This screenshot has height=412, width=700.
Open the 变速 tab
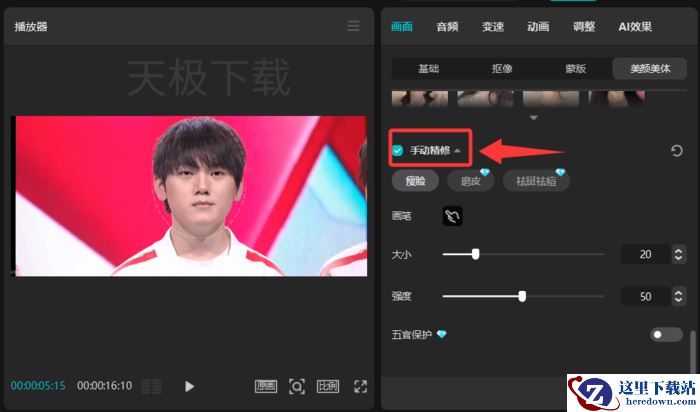pyautogui.click(x=493, y=27)
